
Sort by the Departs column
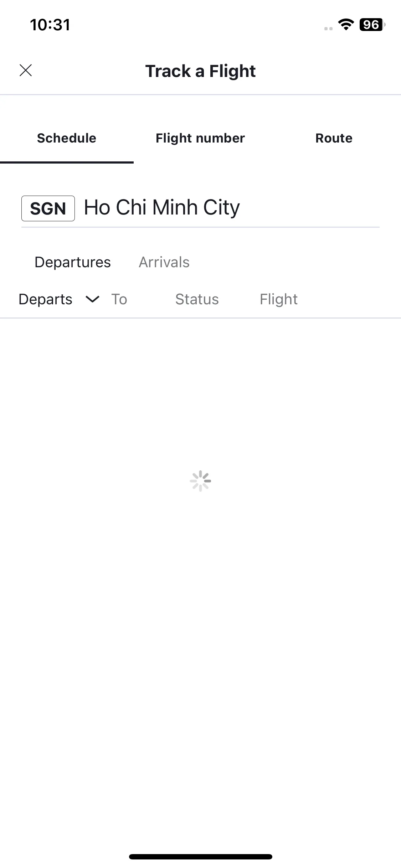click(x=45, y=299)
